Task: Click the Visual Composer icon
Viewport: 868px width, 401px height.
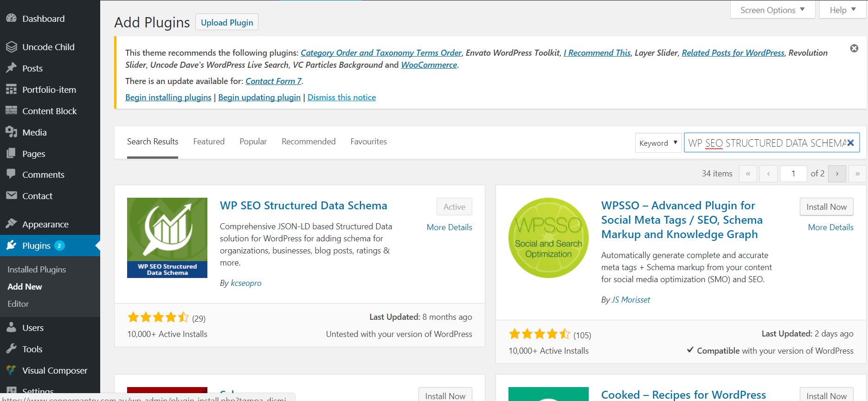Action: click(x=11, y=370)
